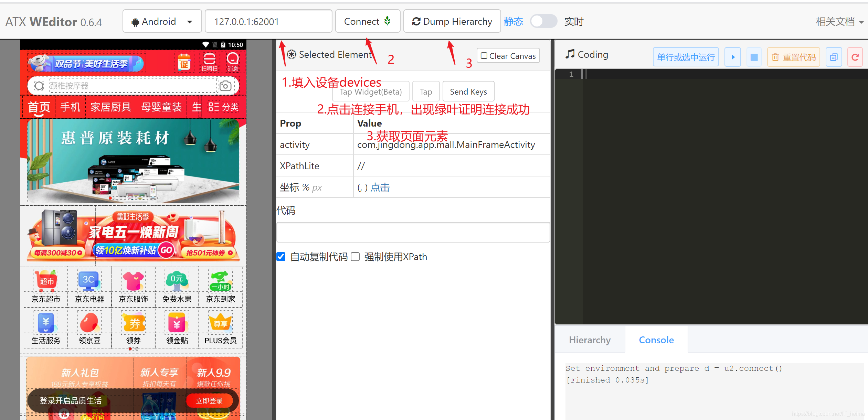
Task: Click the com.jingdong.app.mall.MainFrameActivity activity value
Action: (x=446, y=145)
